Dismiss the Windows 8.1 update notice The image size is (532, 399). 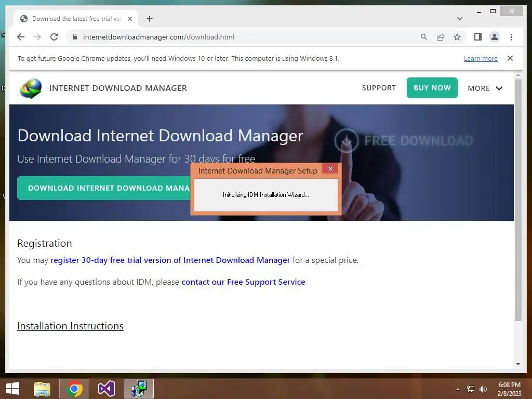coord(510,58)
